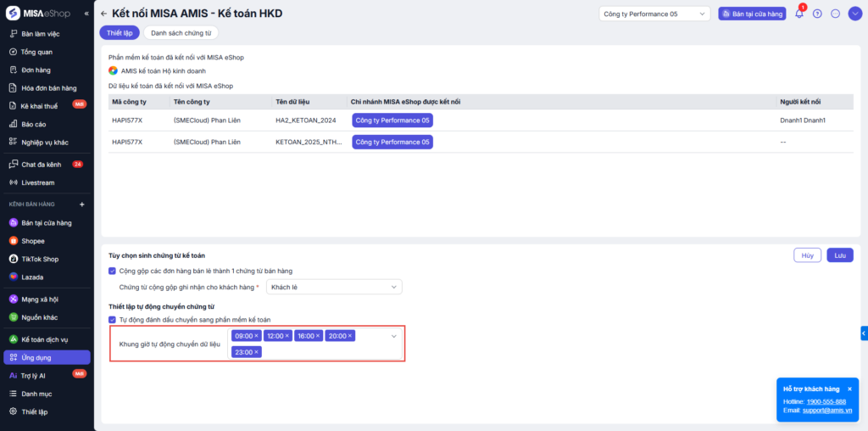Switch to Danh sách chứng từ tab
Screen dimensions: 868x431
(x=181, y=32)
